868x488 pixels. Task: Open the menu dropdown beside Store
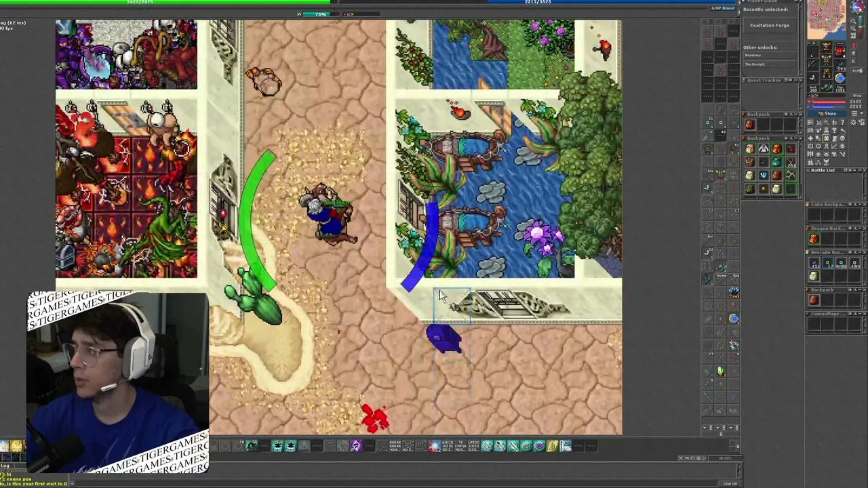pyautogui.click(x=857, y=114)
